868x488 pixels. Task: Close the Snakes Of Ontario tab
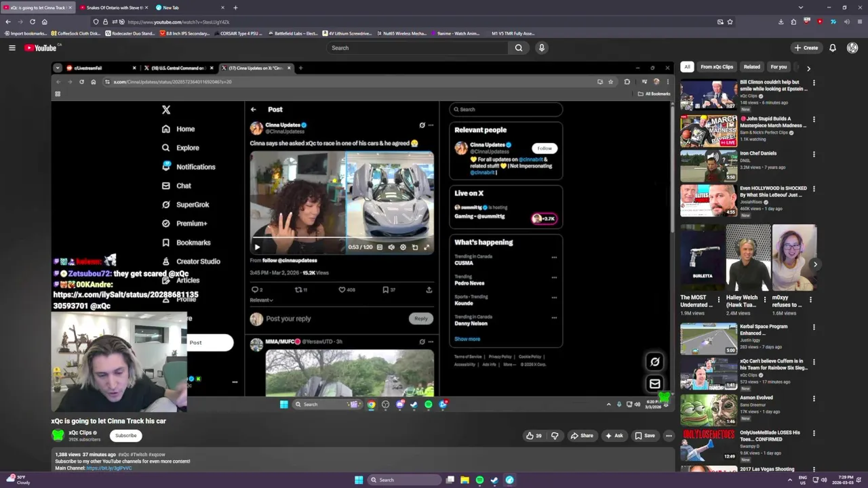(x=146, y=7)
